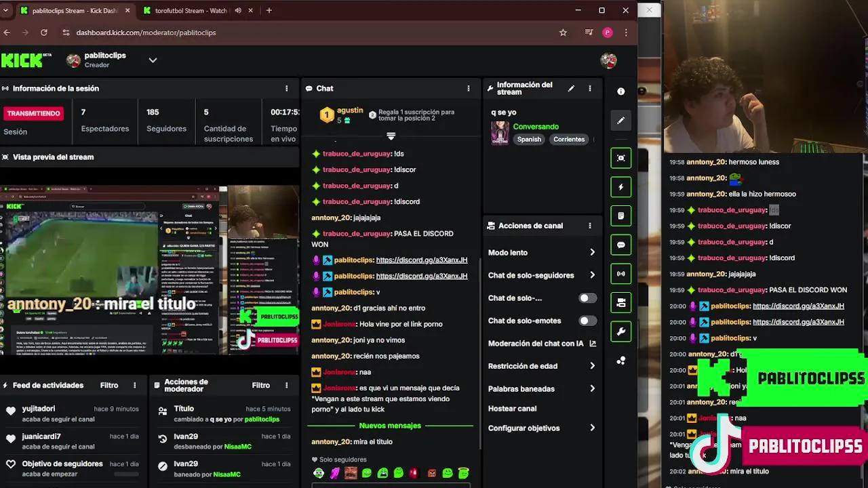
Task: Click the juanicardi7 follow activity row
Action: (73, 441)
